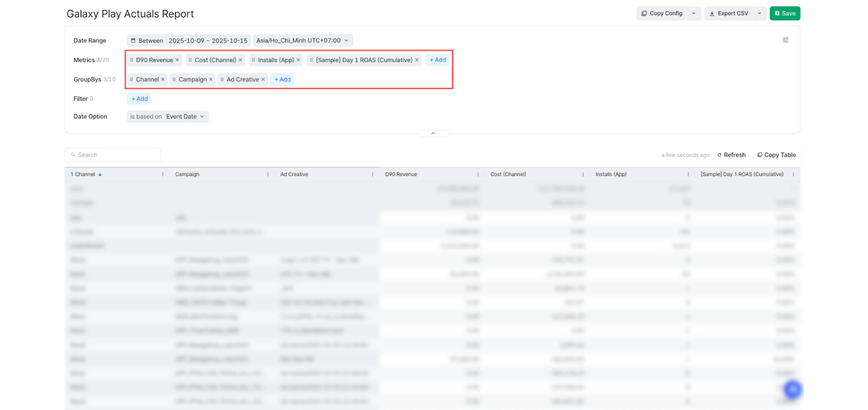The height and width of the screenshot is (410, 868).
Task: Remove the Campaign group-by chip
Action: click(211, 80)
